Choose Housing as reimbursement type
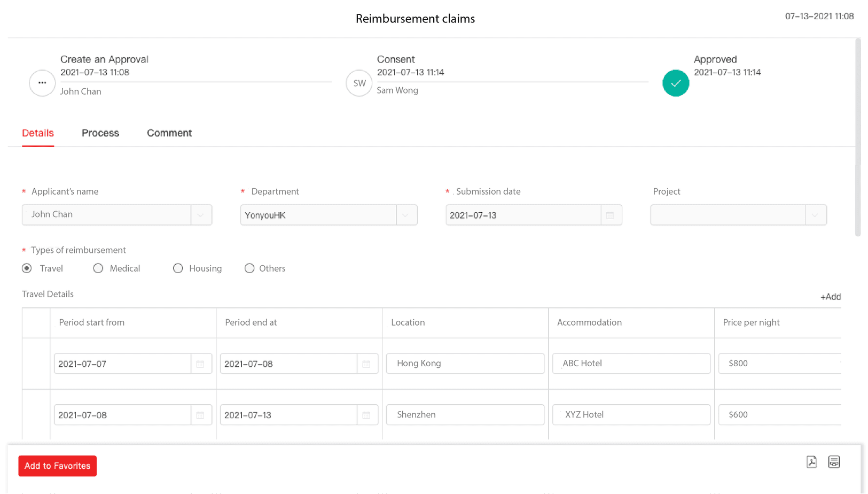Image resolution: width=868 pixels, height=494 pixels. pyautogui.click(x=178, y=268)
